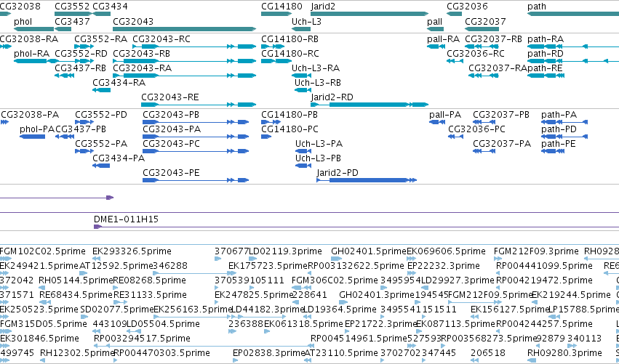This screenshot has height=364, width=619.
Task: Select protein CG32036-PC label
Action: click(x=477, y=129)
